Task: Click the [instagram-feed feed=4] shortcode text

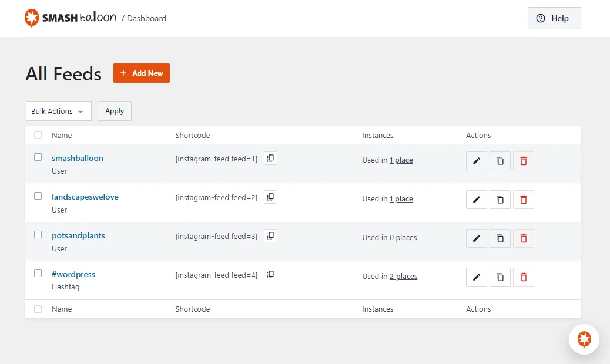Action: click(216, 275)
